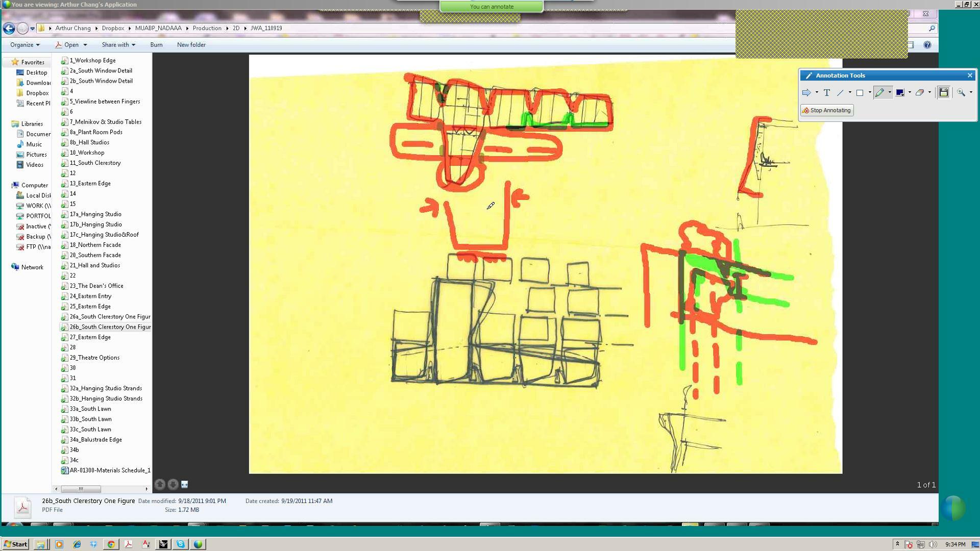Viewport: 980px width, 551px height.
Task: Open Windows Explorer from the taskbar
Action: [x=40, y=544]
